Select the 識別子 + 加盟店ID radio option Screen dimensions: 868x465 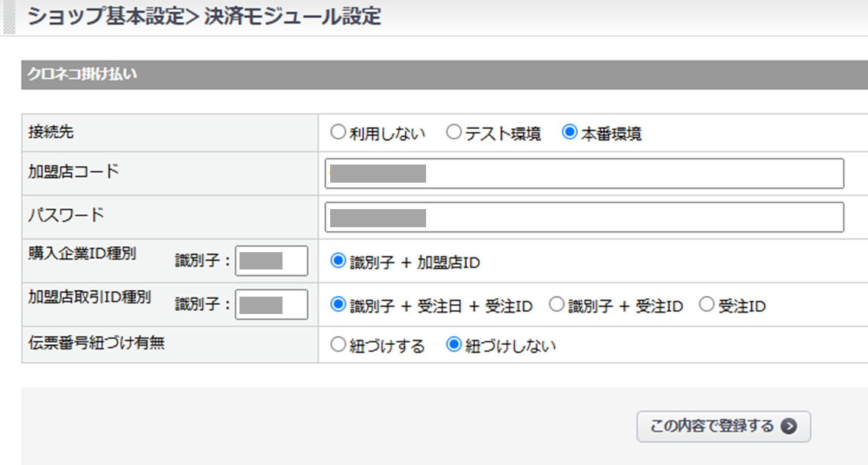(338, 262)
